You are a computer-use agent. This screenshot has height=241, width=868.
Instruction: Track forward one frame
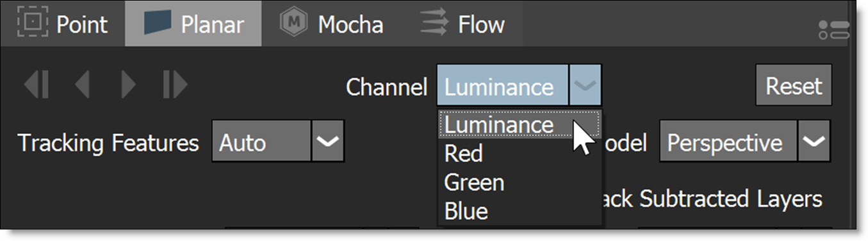click(128, 85)
